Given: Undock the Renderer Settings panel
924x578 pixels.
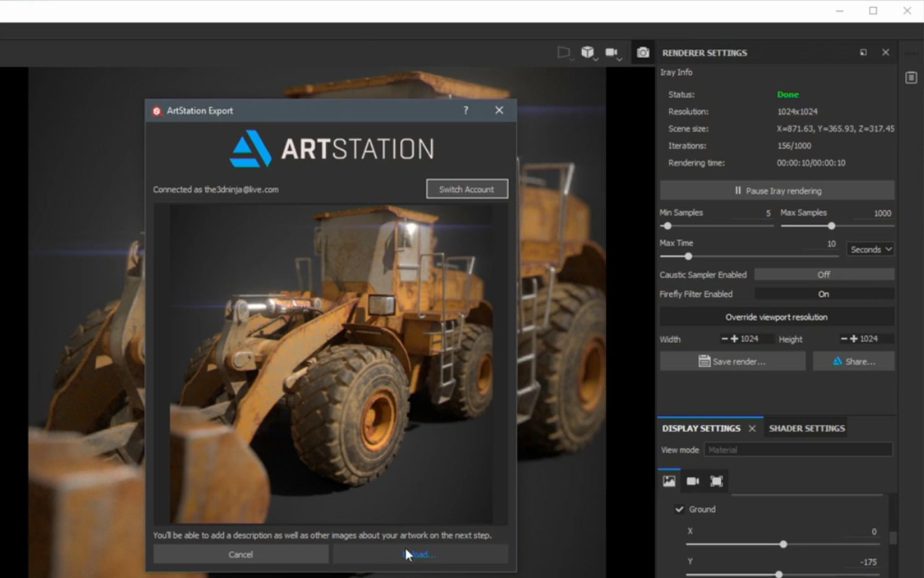Looking at the screenshot, I should 863,52.
